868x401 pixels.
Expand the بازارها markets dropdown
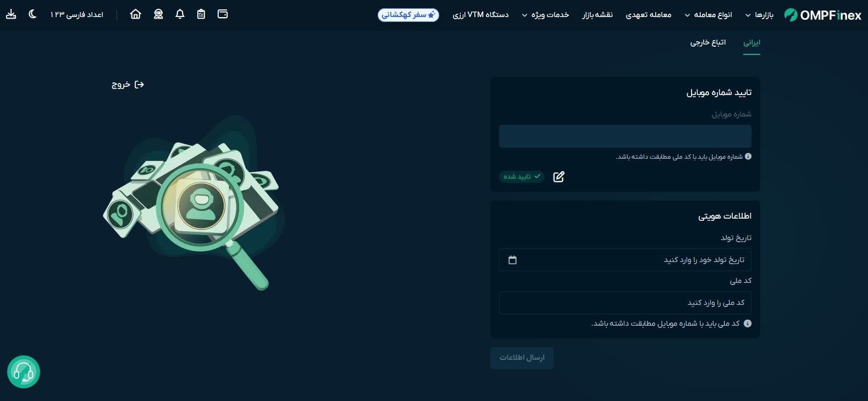759,15
